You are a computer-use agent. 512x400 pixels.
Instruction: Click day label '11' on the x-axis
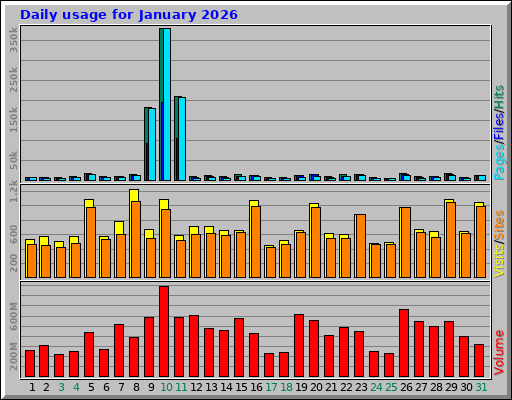(181, 387)
